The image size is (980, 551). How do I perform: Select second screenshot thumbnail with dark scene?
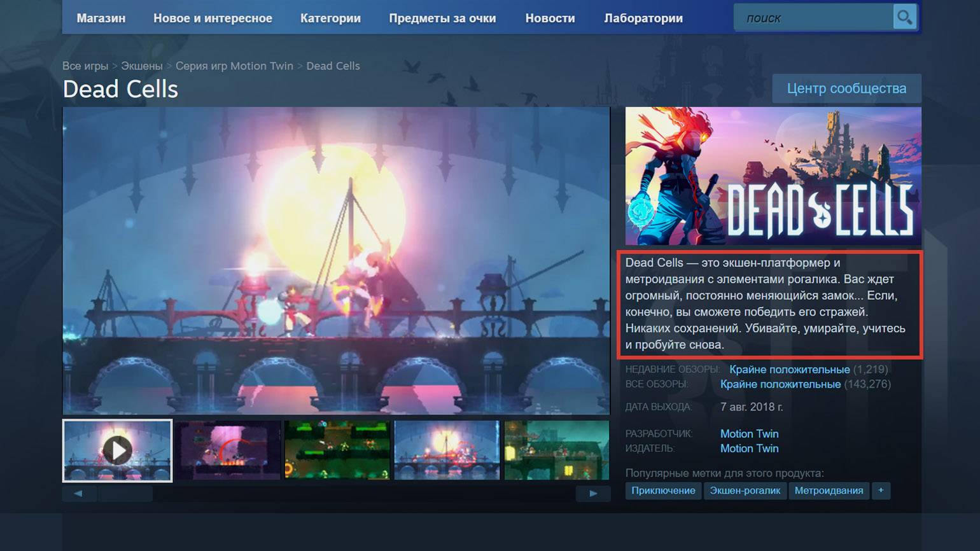click(228, 450)
